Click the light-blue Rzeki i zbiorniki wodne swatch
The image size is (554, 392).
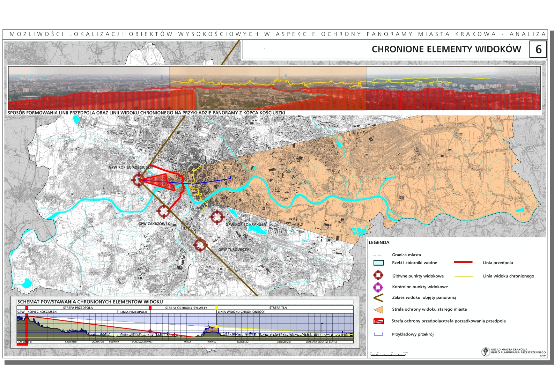pyautogui.click(x=378, y=263)
